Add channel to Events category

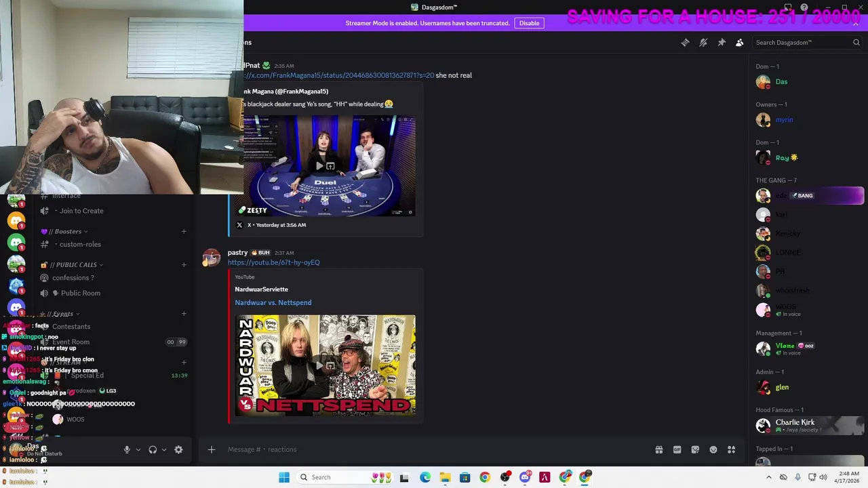[184, 314]
